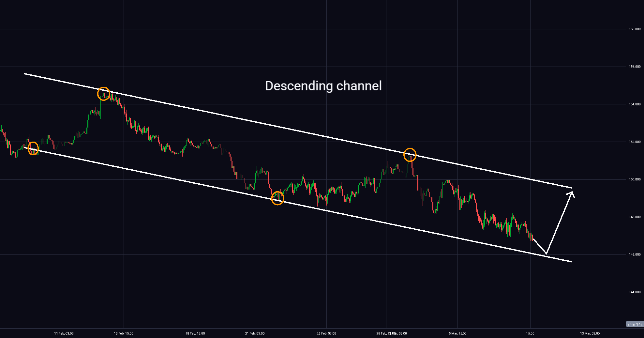644x338 pixels.
Task: Select the orange circle after 21 Feb low
Action: [277, 198]
